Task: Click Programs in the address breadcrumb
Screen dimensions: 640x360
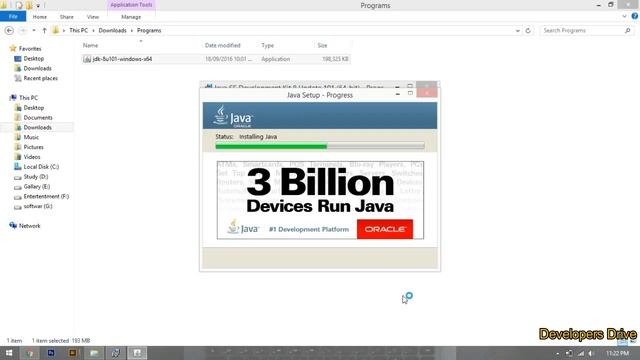Action: click(149, 31)
